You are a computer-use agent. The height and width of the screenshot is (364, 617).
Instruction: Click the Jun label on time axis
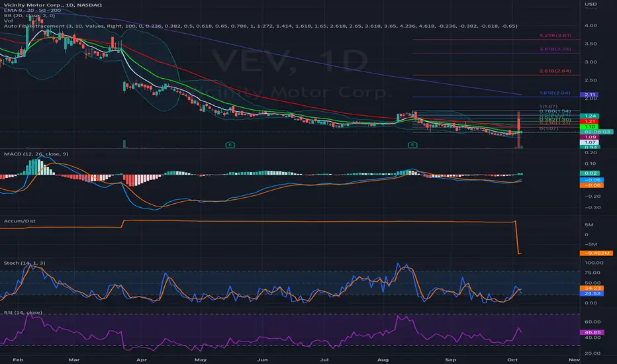[262, 359]
